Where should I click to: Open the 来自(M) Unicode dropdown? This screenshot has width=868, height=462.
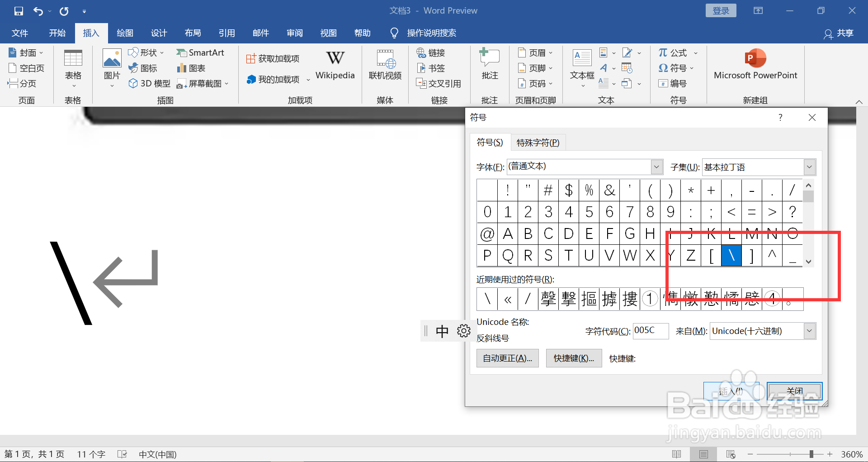click(809, 331)
